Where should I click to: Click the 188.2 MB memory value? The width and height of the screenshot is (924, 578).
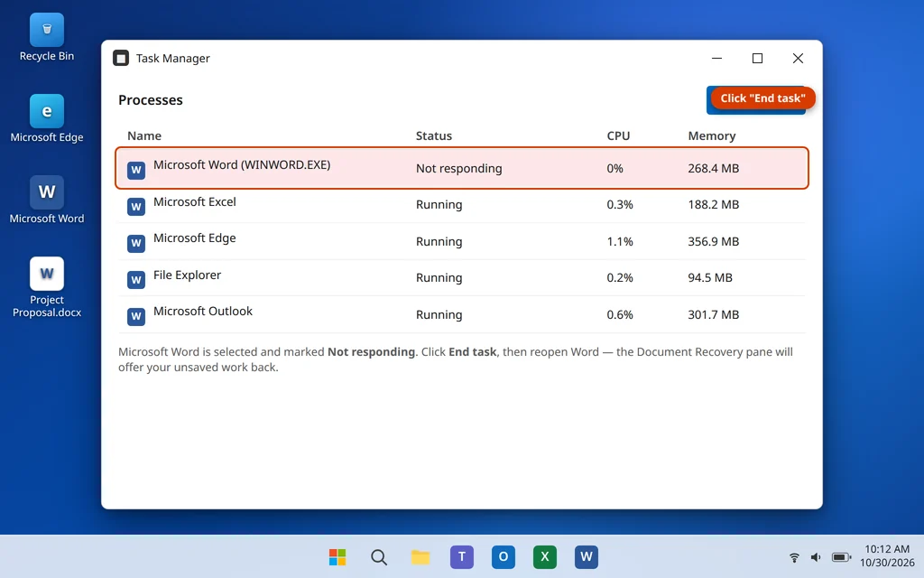pyautogui.click(x=713, y=205)
